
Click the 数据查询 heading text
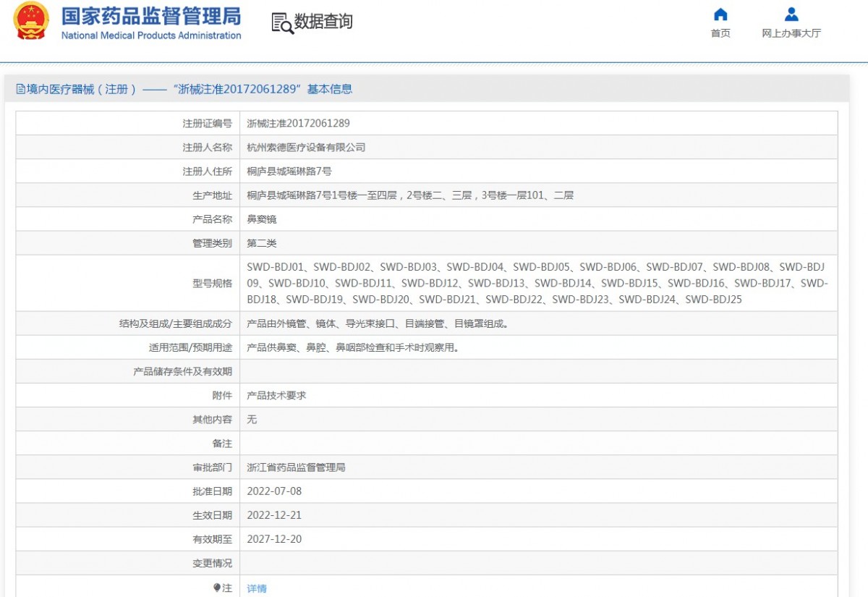(x=323, y=22)
